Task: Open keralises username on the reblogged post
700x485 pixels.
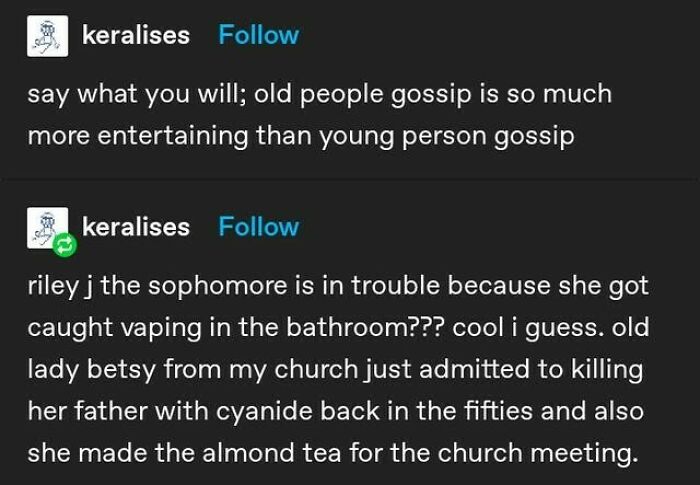Action: click(136, 227)
